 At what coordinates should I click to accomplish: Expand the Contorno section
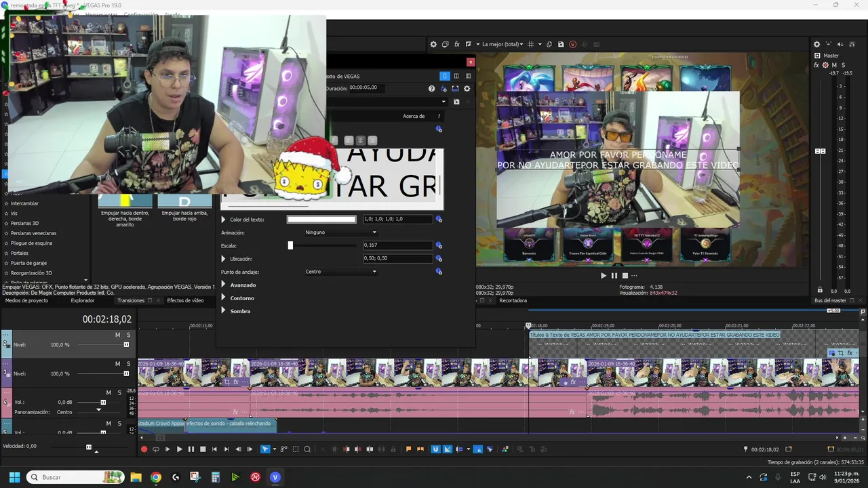pos(223,298)
